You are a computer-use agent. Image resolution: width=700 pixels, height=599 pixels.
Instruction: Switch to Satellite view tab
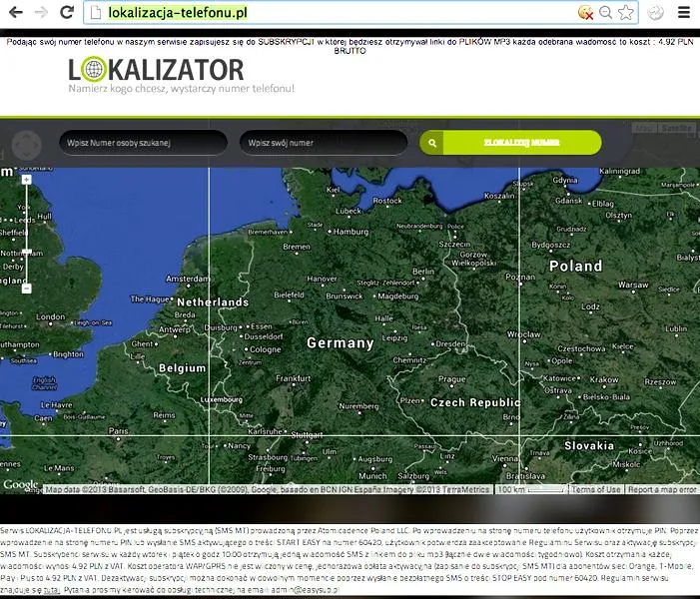coord(677,128)
